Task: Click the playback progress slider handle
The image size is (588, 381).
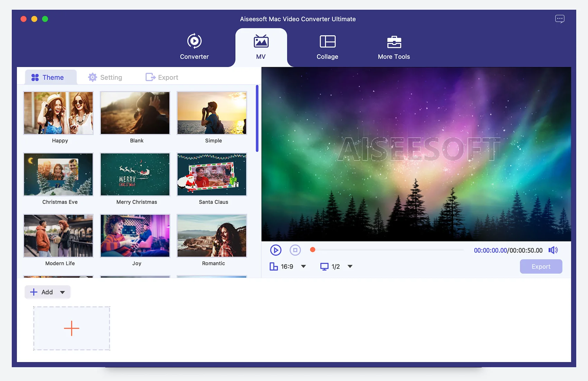Action: [313, 250]
